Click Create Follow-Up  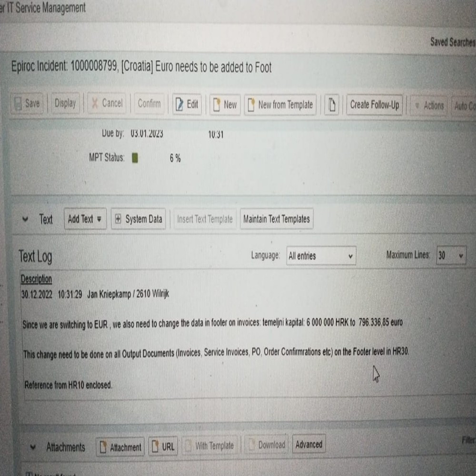375,105
